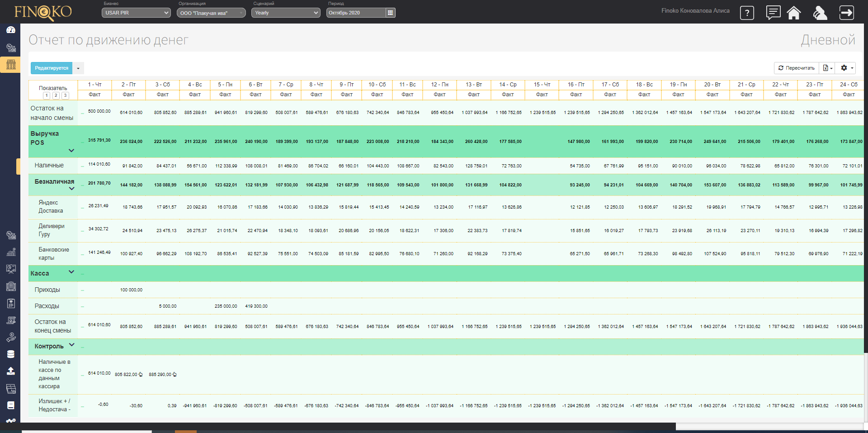Image resolution: width=868 pixels, height=433 pixels.
Task: Click the help question mark icon
Action: (x=747, y=13)
